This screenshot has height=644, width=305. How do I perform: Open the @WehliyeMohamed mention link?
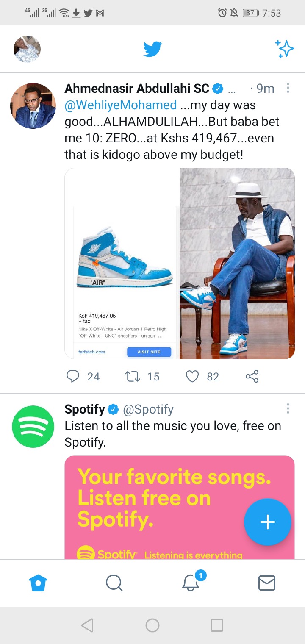tap(121, 105)
